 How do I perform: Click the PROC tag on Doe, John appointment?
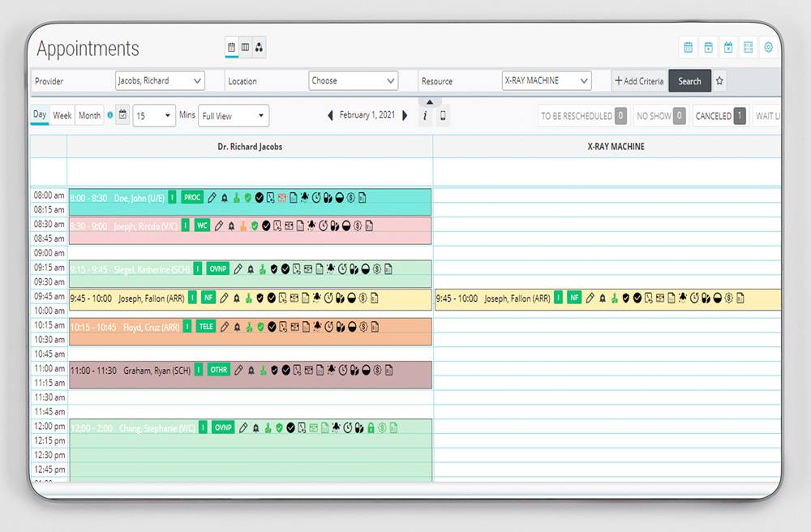[192, 197]
